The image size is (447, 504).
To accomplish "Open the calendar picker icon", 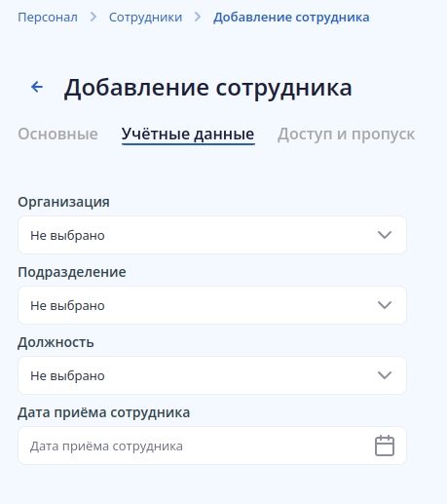I will 385,446.
